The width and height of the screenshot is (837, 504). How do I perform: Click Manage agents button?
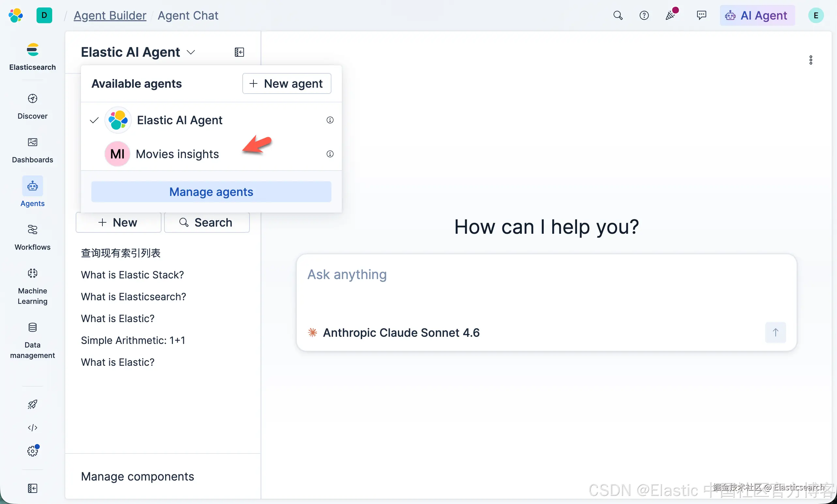pyautogui.click(x=211, y=192)
